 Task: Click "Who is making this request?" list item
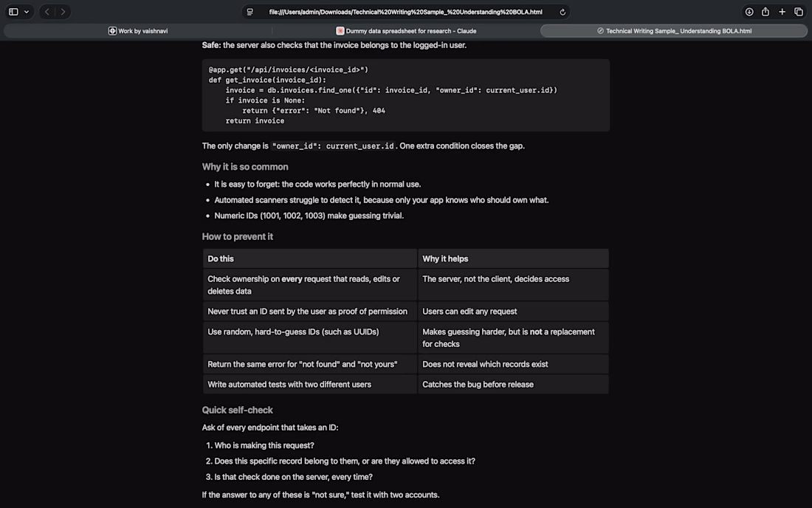[x=264, y=445]
